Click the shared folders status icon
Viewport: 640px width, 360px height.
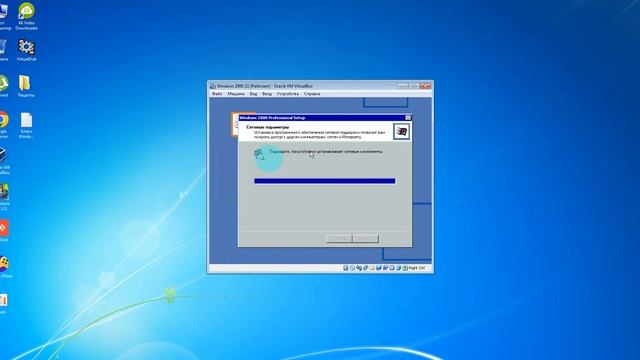379,268
